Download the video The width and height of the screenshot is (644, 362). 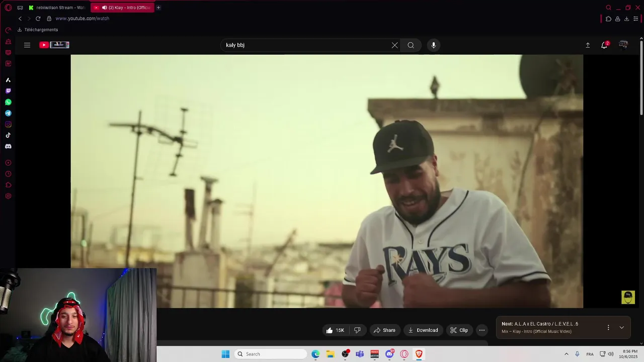(x=423, y=330)
